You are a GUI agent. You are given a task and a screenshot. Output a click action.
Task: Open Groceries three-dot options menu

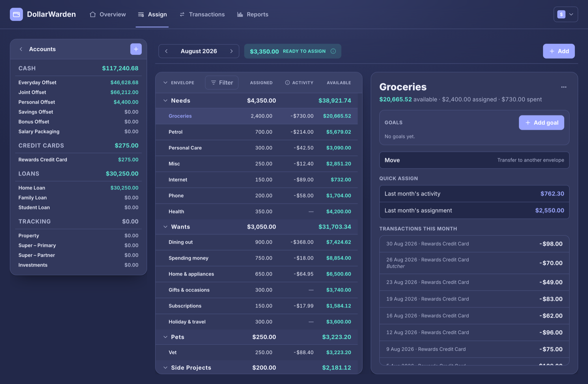coord(564,87)
